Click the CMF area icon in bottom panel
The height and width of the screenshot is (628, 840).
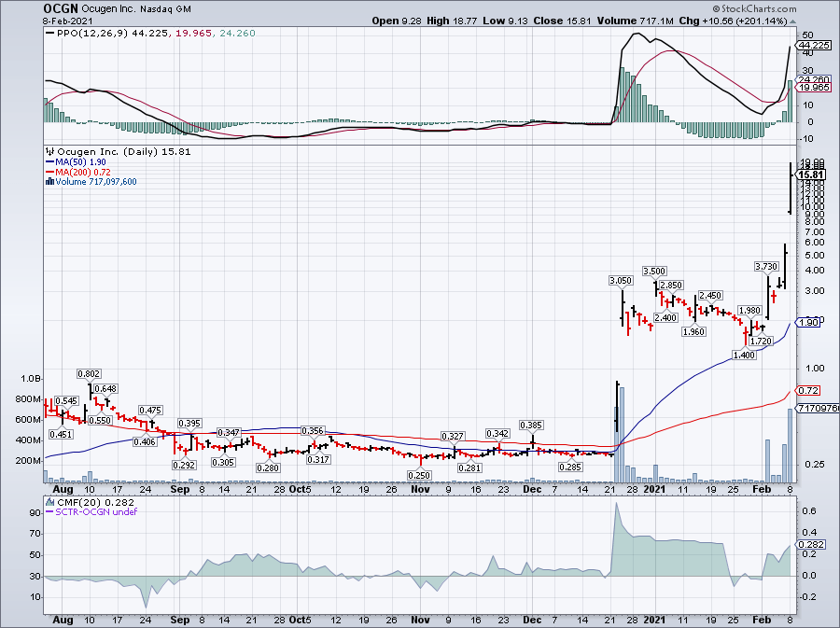(50, 502)
